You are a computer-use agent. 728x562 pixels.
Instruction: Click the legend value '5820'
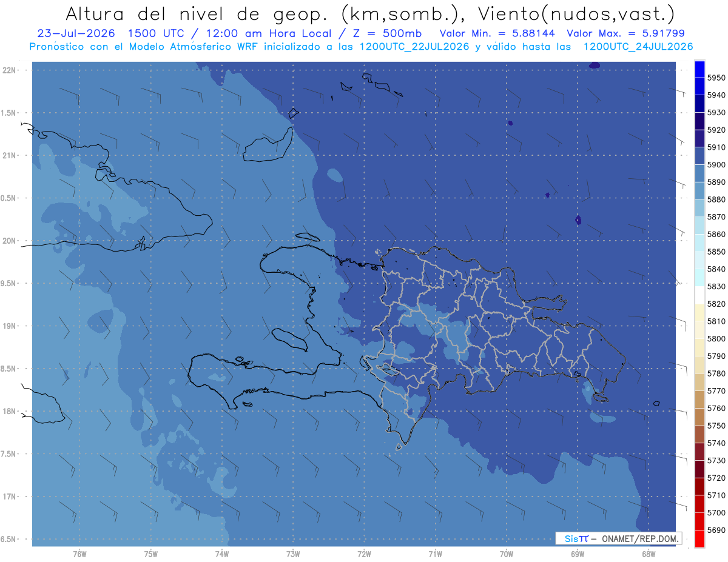(x=716, y=304)
